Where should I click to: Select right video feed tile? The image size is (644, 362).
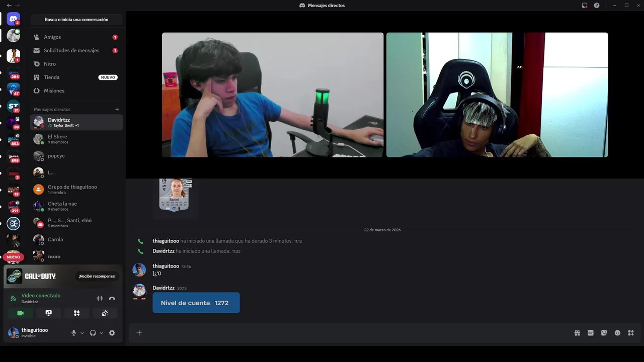point(497,95)
